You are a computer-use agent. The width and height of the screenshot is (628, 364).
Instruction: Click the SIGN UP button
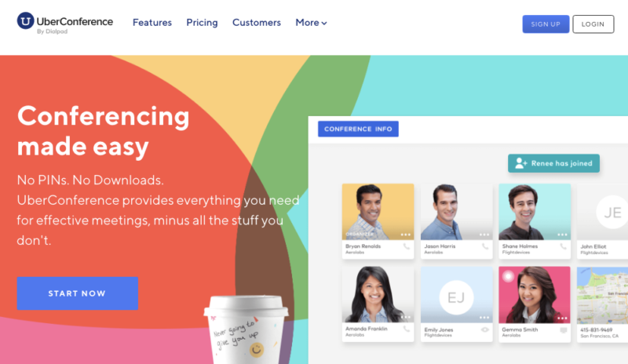click(x=546, y=24)
